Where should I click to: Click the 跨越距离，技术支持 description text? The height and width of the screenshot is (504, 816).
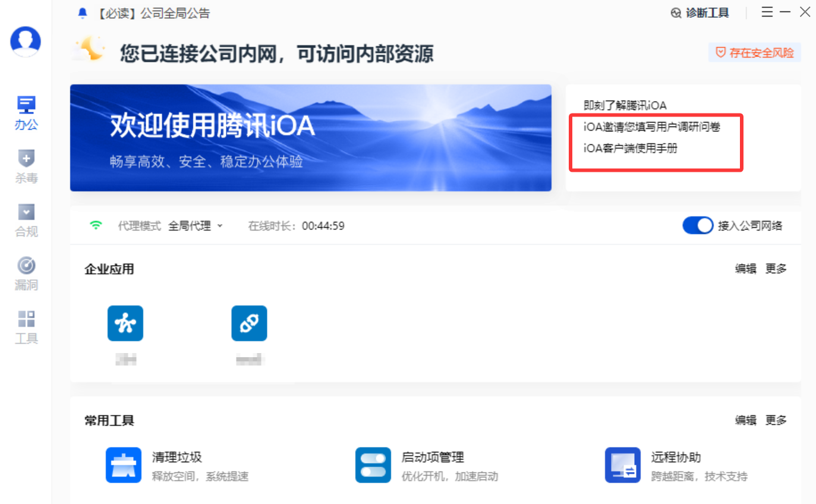[700, 477]
